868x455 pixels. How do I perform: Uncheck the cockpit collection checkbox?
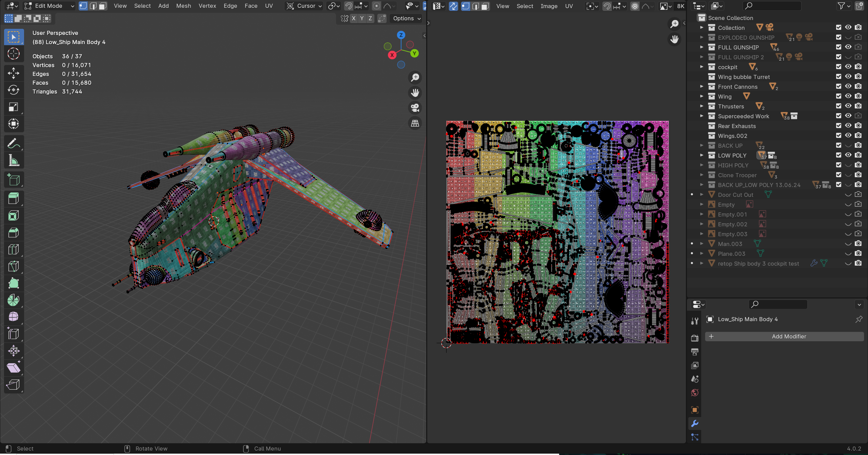pos(839,67)
